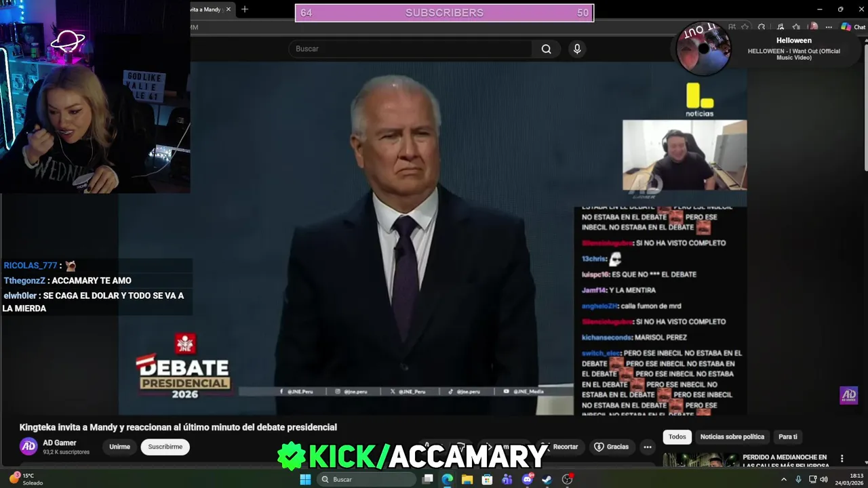Click the "Suscribirme" subscribe button

point(165,447)
